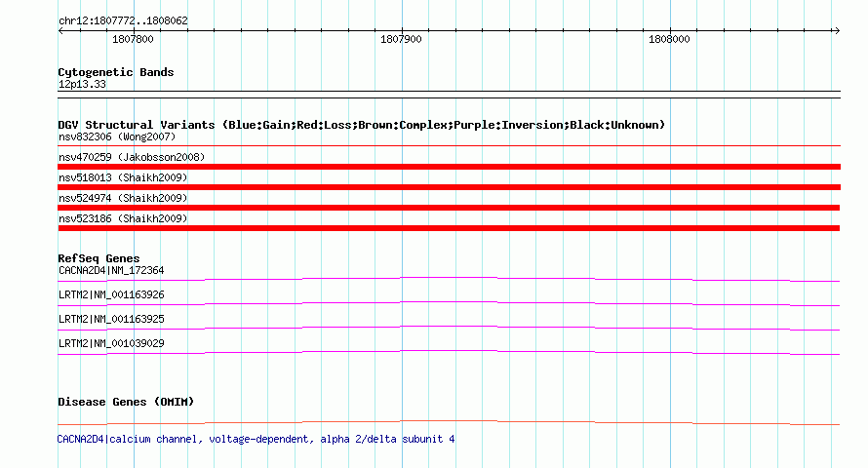Click the 1808000 ruler position label

669,39
